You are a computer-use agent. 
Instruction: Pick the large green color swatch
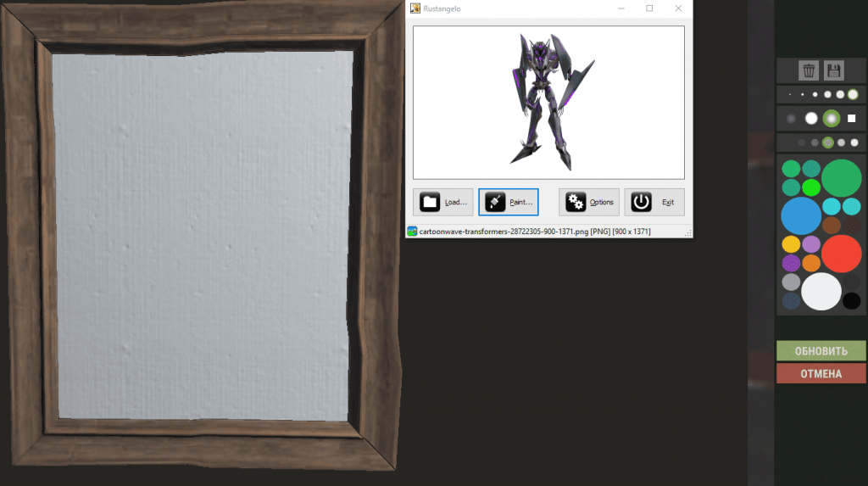(x=842, y=178)
